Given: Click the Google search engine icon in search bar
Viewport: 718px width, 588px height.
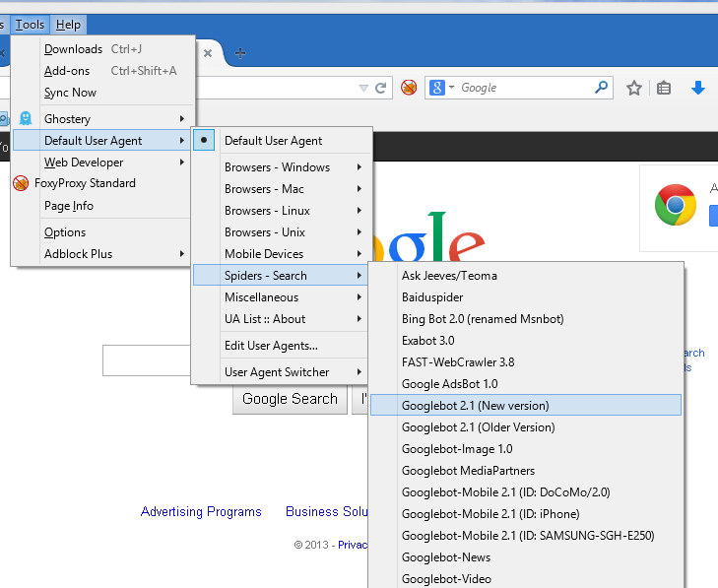Looking at the screenshot, I should 437,87.
